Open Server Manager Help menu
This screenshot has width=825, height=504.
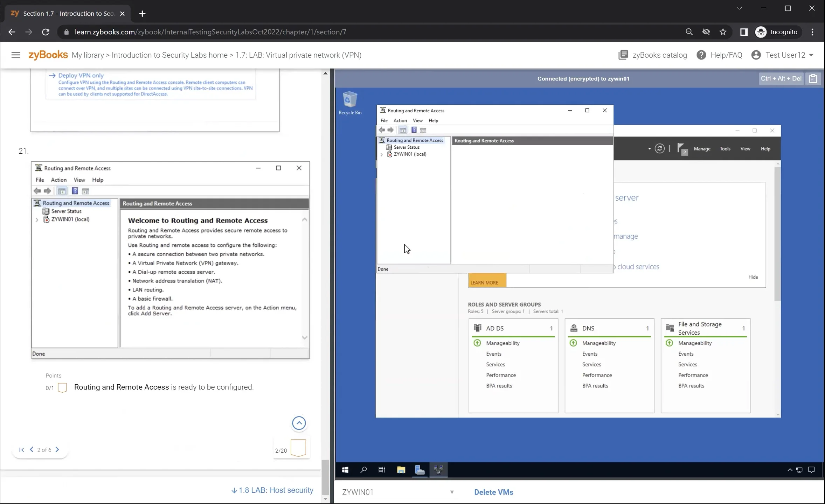765,149
